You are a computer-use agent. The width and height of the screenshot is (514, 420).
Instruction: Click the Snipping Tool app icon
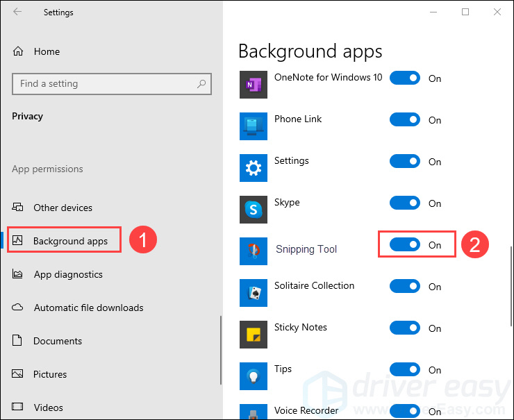[253, 251]
